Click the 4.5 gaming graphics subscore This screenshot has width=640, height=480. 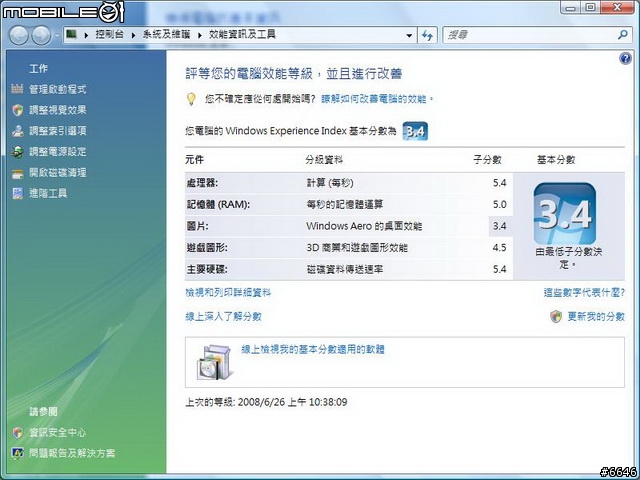click(x=500, y=248)
